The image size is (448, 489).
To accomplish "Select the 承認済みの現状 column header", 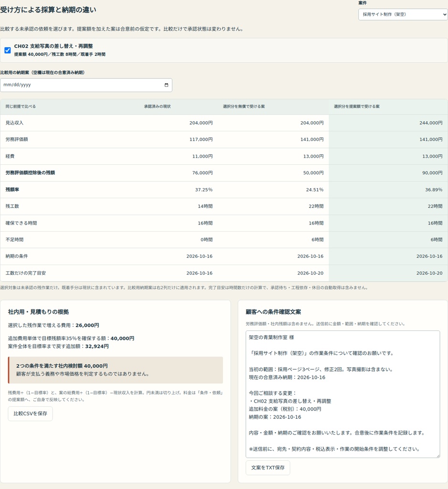I will (157, 106).
